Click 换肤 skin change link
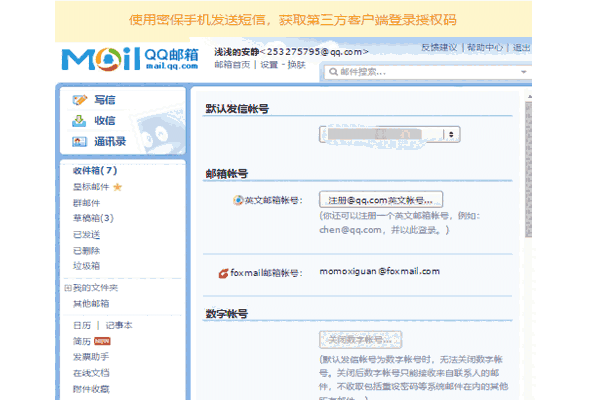Screen dimensions: 600x400 (x=297, y=65)
